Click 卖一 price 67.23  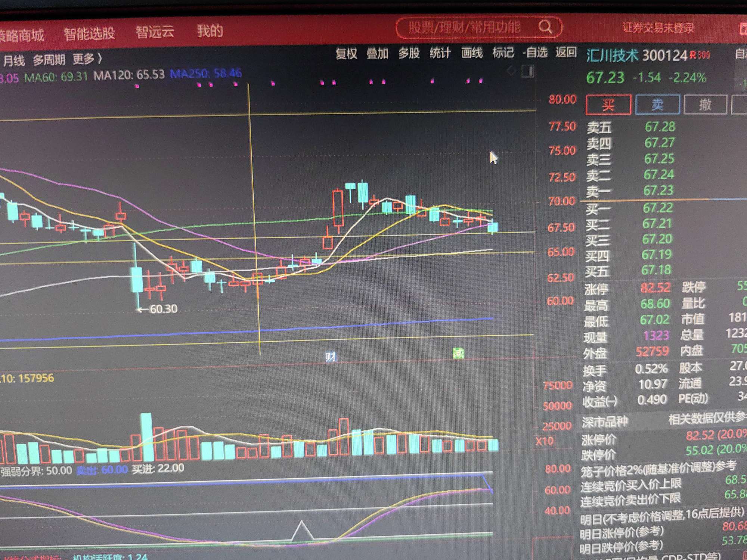(x=658, y=190)
